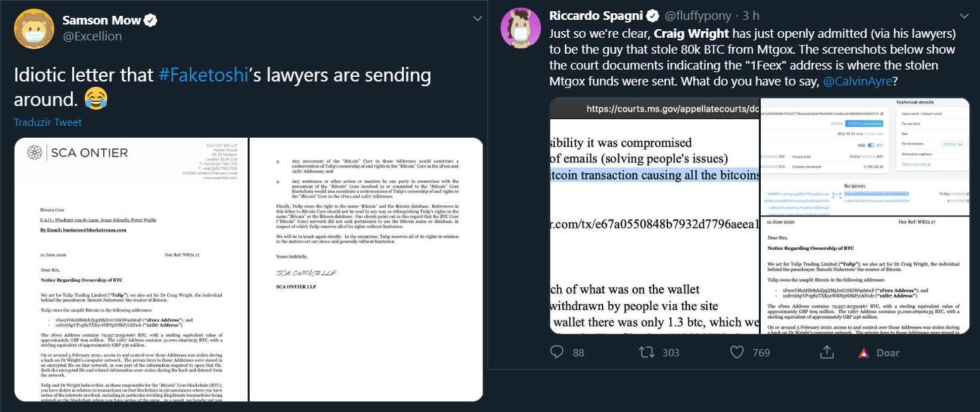Toggle the USD/BTC currency switch

click(871, 146)
